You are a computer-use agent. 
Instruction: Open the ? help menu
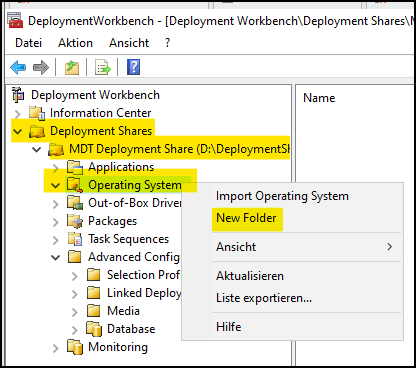pos(168,43)
